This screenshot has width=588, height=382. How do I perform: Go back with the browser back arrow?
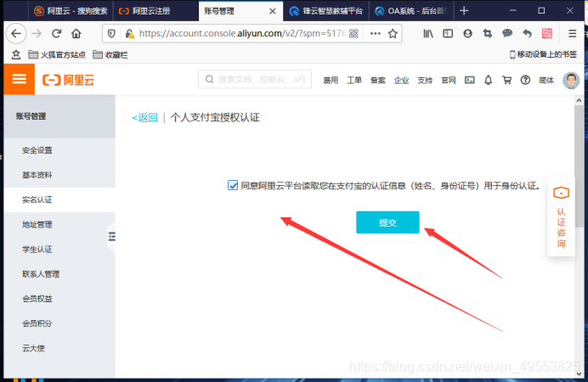[x=16, y=34]
